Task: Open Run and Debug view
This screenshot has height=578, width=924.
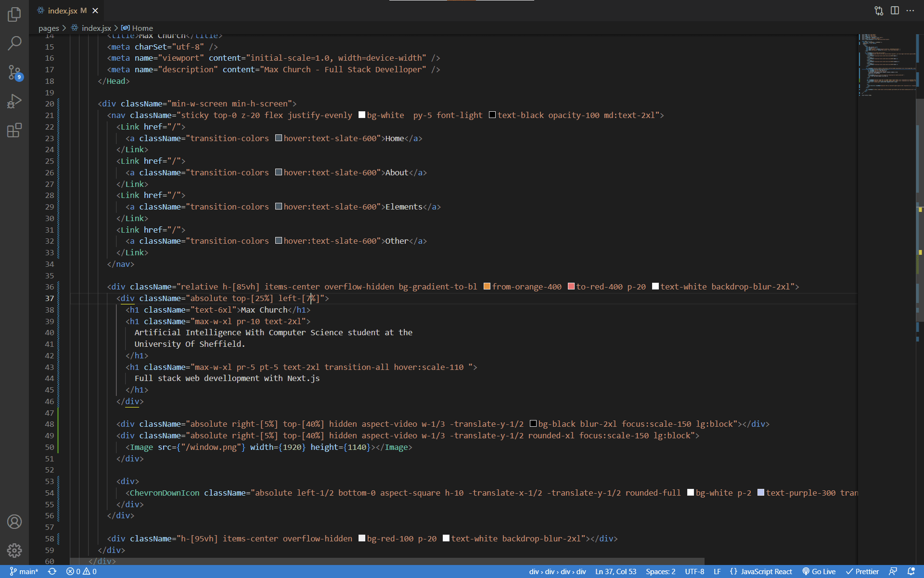Action: click(14, 101)
